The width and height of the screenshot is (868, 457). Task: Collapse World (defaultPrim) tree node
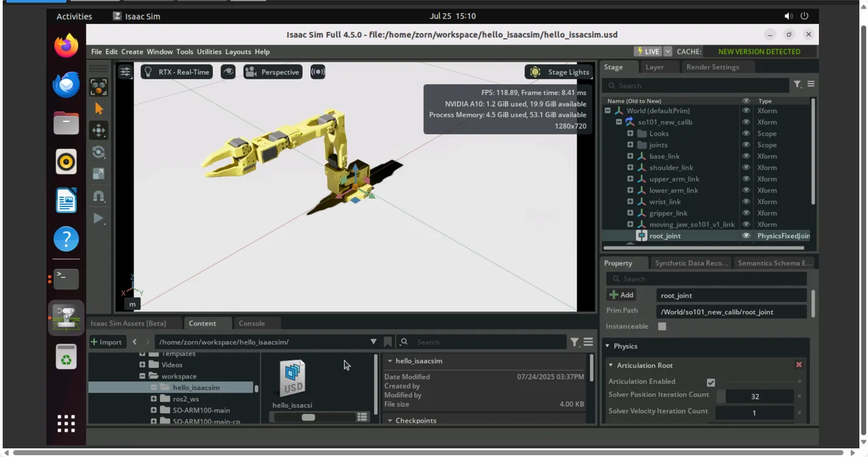pyautogui.click(x=608, y=111)
